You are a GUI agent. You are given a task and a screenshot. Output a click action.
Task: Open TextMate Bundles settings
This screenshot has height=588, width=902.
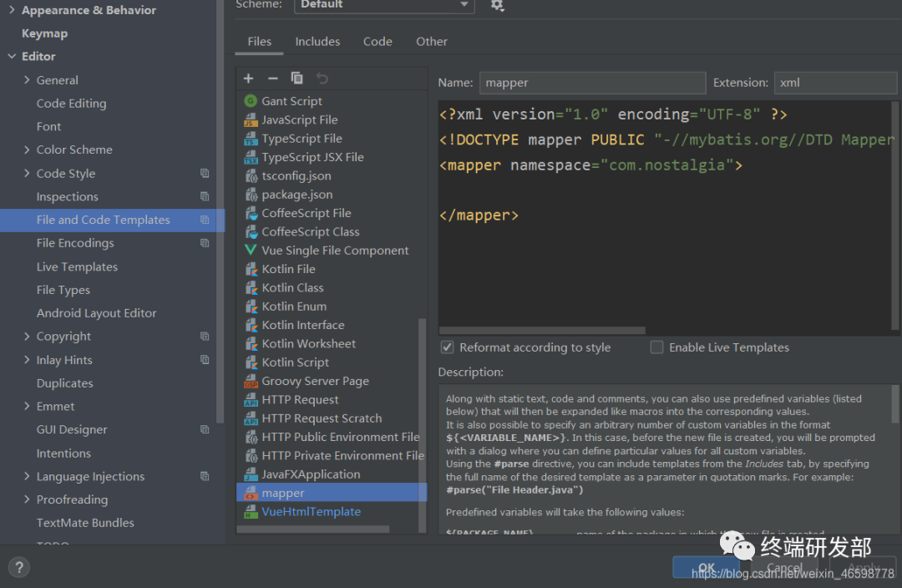[85, 523]
